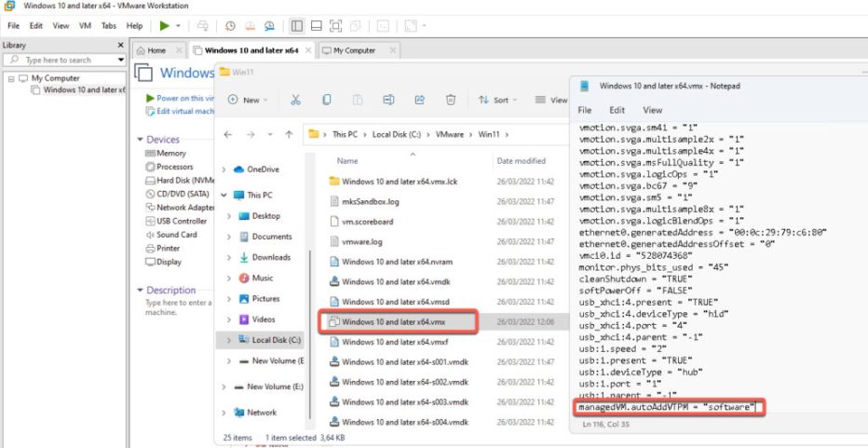
Task: Select Desktop in navigation pane
Action: (265, 216)
